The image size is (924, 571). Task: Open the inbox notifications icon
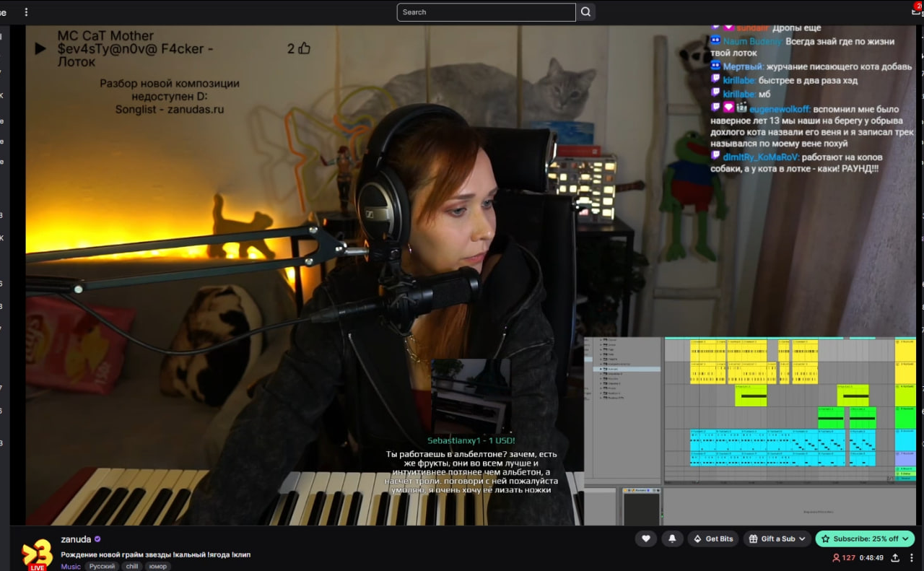pos(916,11)
